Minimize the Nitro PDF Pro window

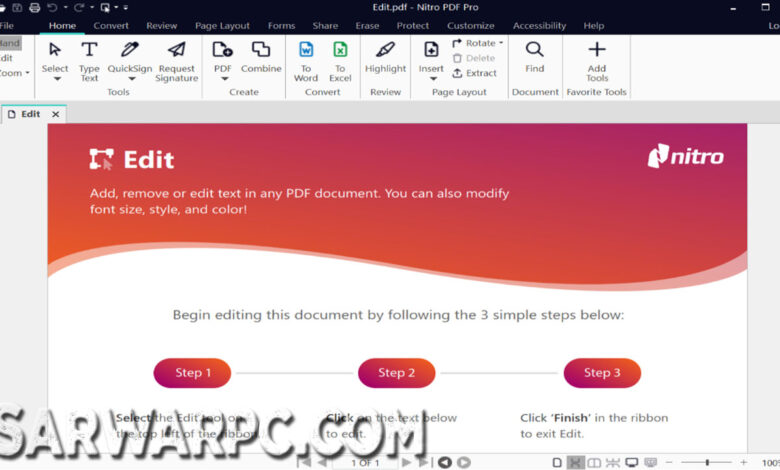click(x=733, y=8)
